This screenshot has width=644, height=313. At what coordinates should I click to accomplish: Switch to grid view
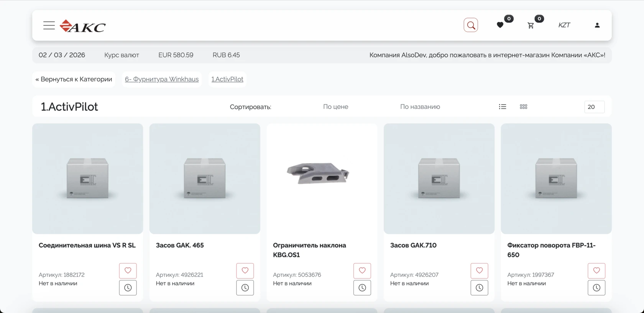click(524, 107)
